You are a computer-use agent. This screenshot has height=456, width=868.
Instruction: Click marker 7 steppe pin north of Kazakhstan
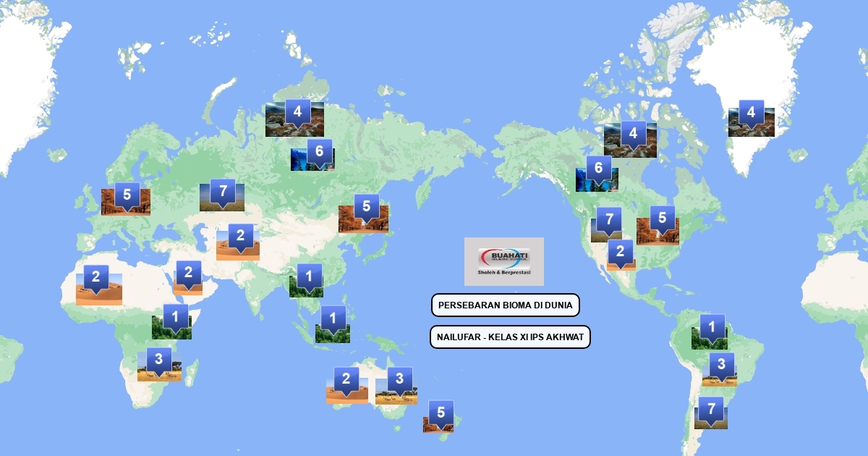pyautogui.click(x=223, y=193)
